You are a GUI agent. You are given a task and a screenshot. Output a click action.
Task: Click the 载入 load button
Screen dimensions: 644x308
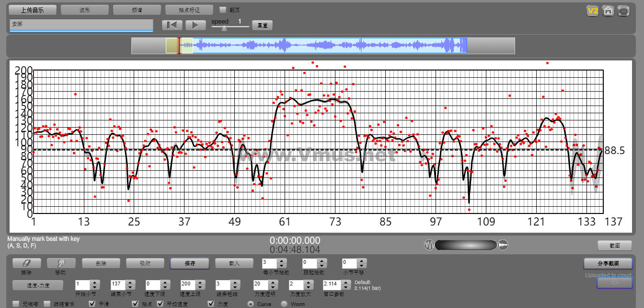[234, 263]
